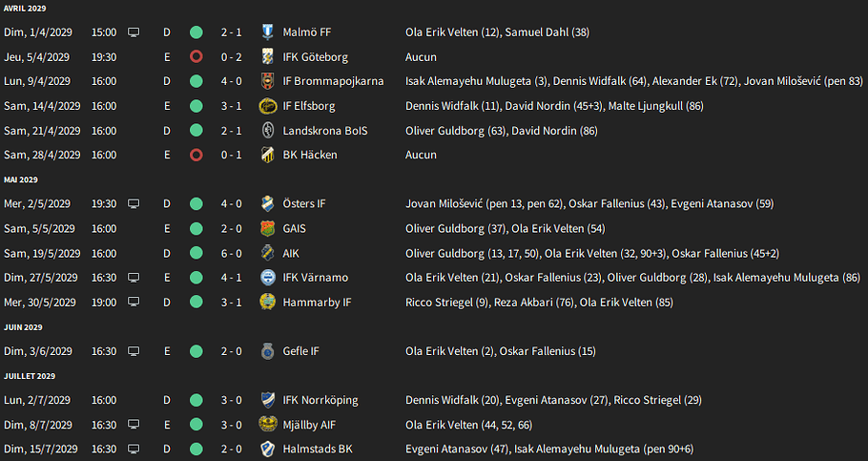This screenshot has height=461, width=868.
Task: Click the BK Häcken striped crest
Action: pyautogui.click(x=267, y=155)
